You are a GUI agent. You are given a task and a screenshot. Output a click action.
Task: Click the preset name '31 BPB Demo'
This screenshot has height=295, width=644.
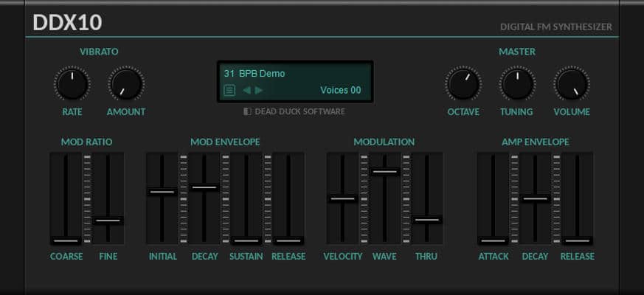click(x=255, y=74)
